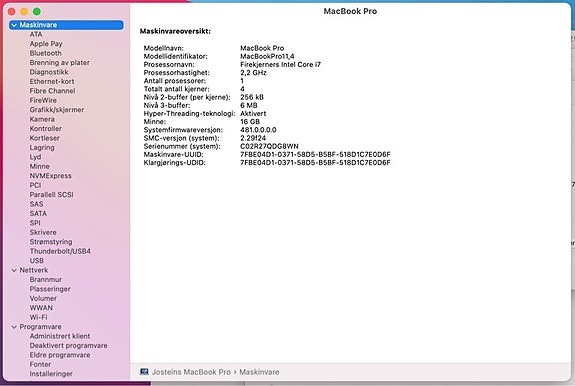This screenshot has width=575, height=386.
Task: Select Kortleser in the sidebar
Action: 44,138
